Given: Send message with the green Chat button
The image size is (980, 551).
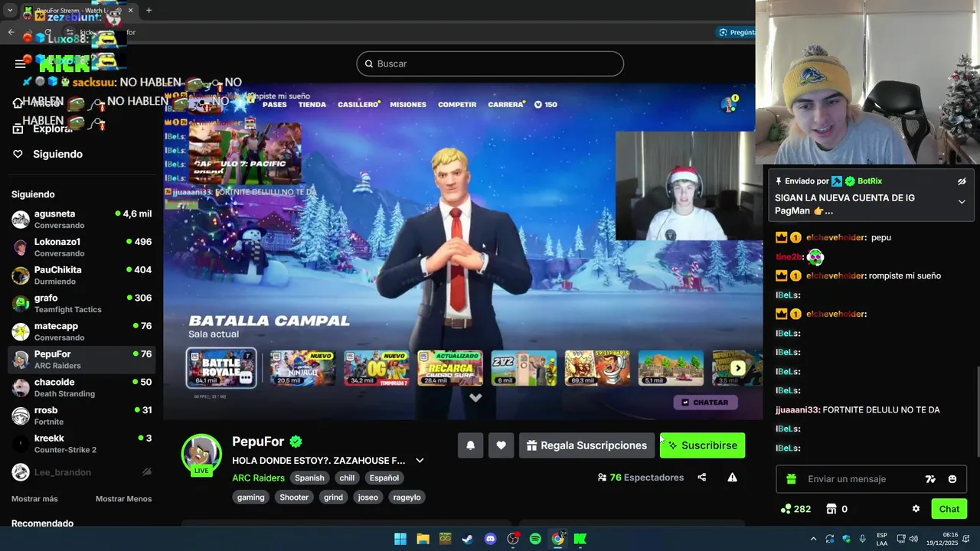Looking at the screenshot, I should (949, 509).
